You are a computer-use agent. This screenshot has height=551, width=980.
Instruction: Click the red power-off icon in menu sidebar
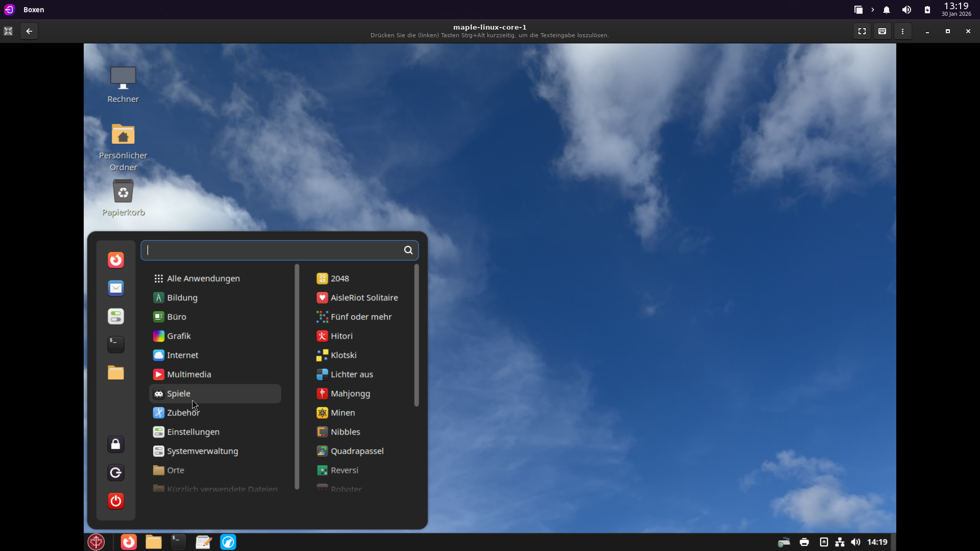coord(116,501)
